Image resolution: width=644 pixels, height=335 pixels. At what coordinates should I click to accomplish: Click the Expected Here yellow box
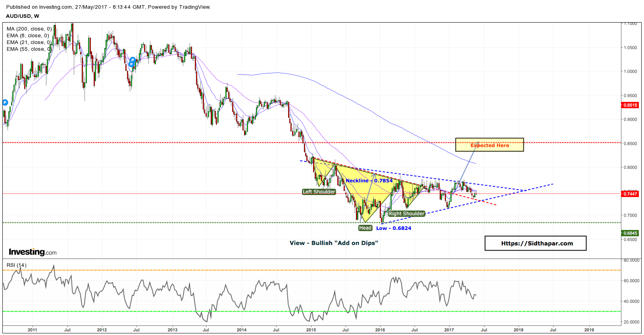[x=490, y=145]
